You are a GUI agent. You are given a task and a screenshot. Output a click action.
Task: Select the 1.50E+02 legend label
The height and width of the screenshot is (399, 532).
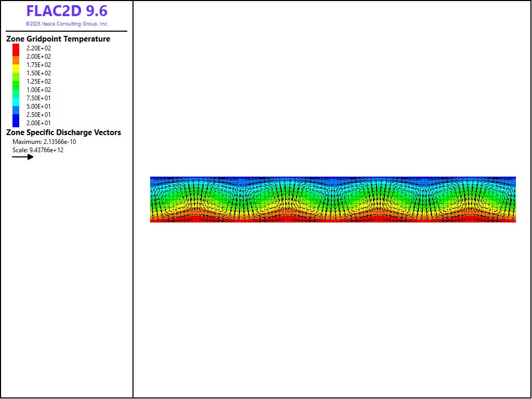[x=38, y=73]
